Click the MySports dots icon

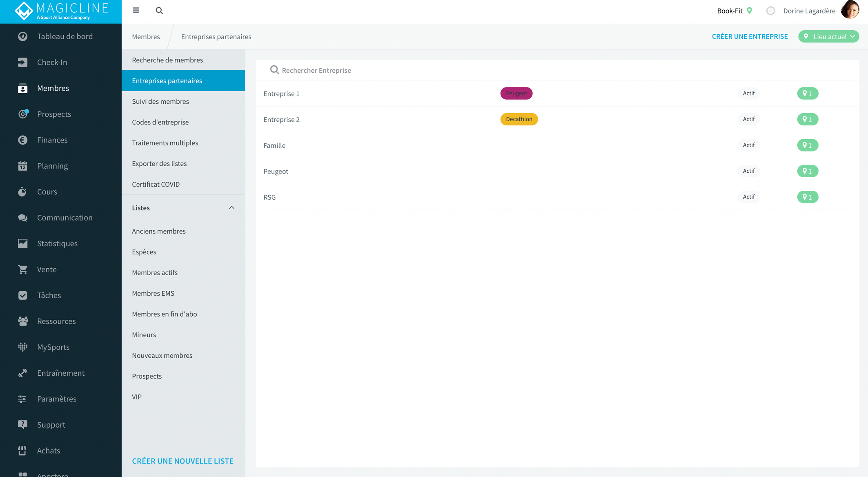[23, 347]
